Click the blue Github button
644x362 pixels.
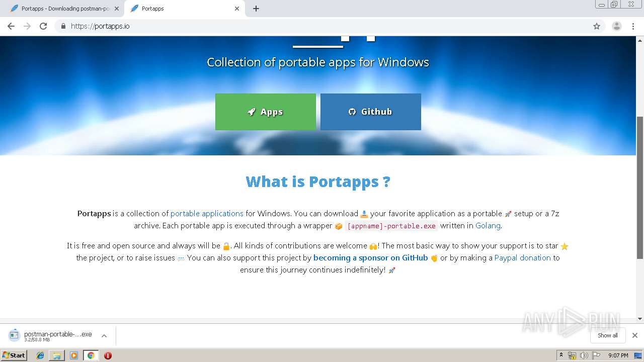coord(371,112)
